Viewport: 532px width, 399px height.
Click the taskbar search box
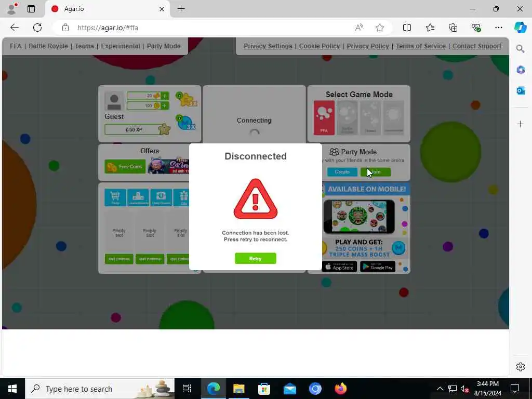click(x=100, y=389)
